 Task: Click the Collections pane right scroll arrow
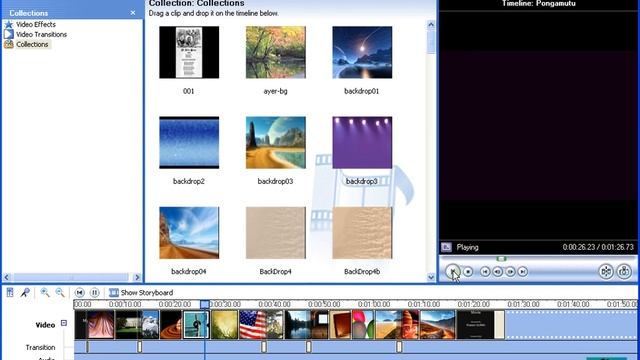(137, 277)
